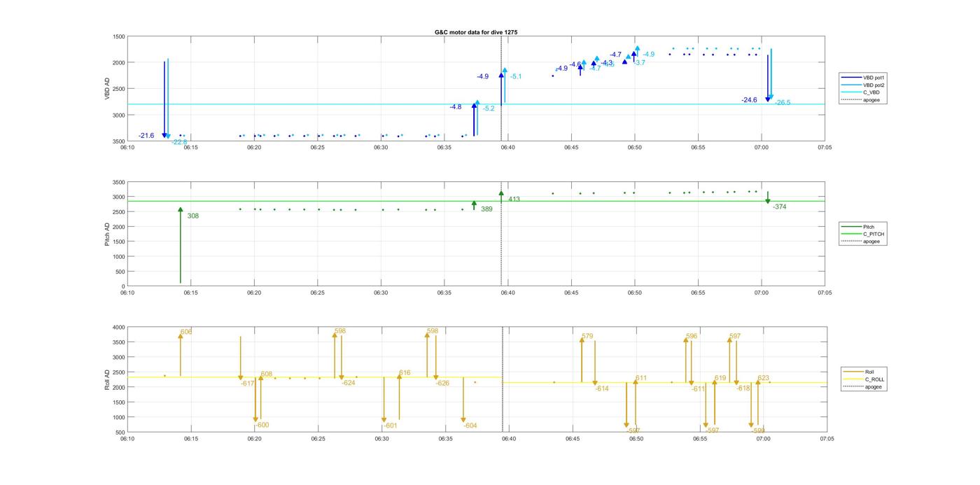Click the "-21.6" VBD data label
980x485 pixels.
pyautogui.click(x=146, y=136)
